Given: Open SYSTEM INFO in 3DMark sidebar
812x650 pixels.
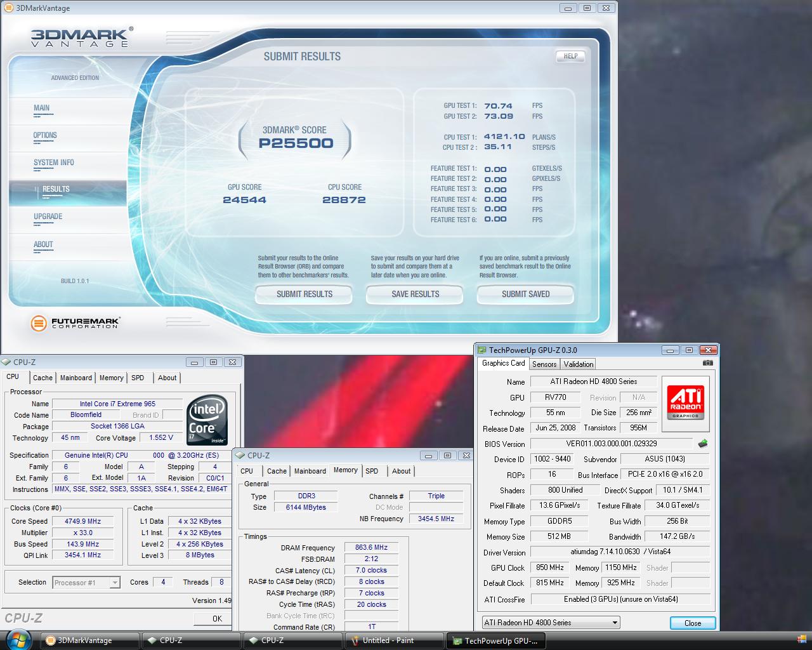Looking at the screenshot, I should 54,162.
